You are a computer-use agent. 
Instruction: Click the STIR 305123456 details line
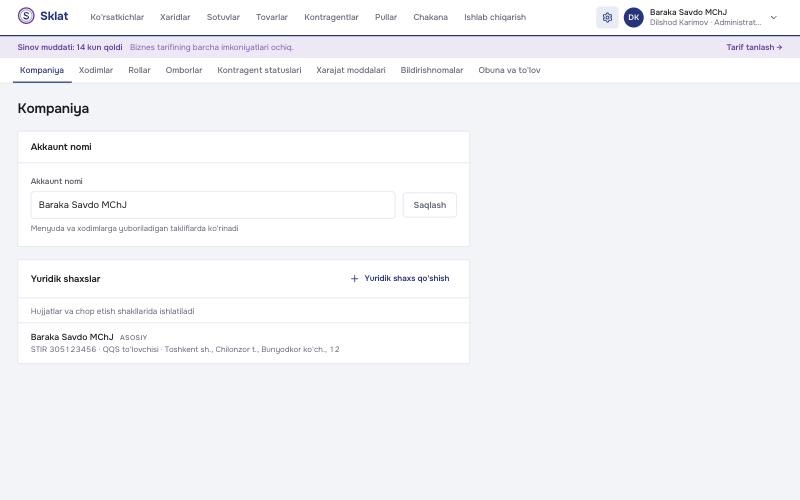coord(185,349)
